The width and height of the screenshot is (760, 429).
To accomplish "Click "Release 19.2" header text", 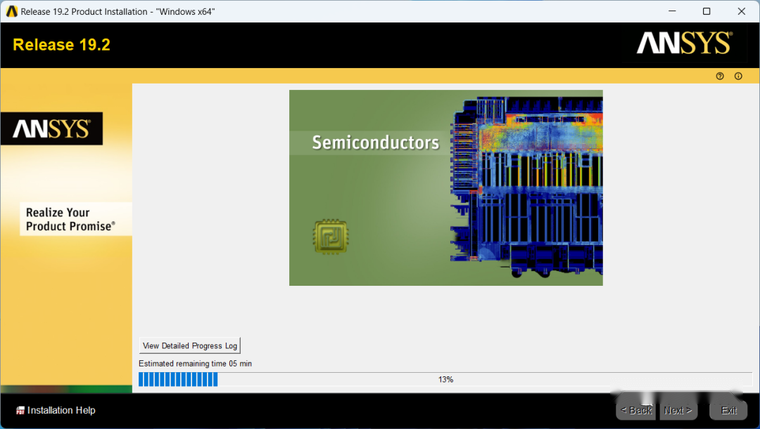I will (x=62, y=45).
